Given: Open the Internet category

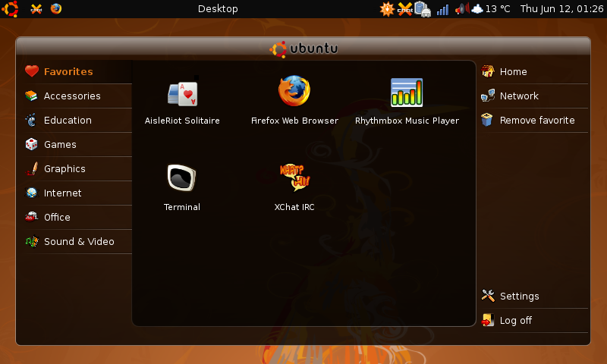Looking at the screenshot, I should [x=62, y=193].
